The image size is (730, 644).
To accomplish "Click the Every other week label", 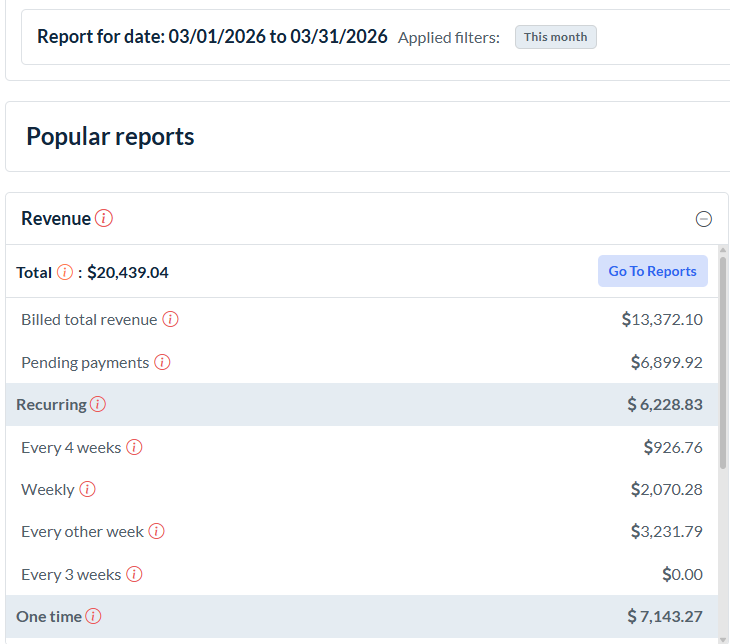I will click(x=82, y=531).
